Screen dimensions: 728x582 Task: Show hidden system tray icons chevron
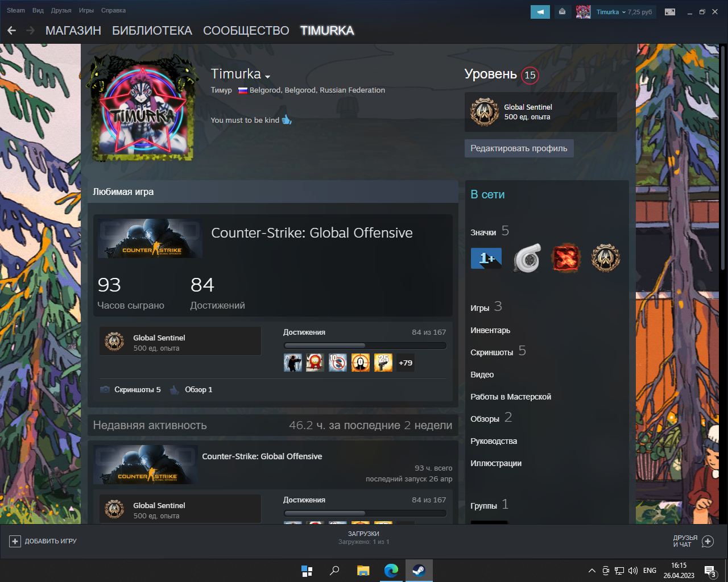592,571
